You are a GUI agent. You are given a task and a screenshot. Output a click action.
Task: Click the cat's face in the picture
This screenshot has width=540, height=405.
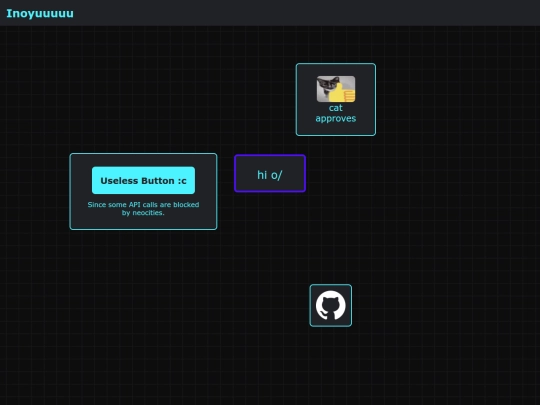coord(328,84)
